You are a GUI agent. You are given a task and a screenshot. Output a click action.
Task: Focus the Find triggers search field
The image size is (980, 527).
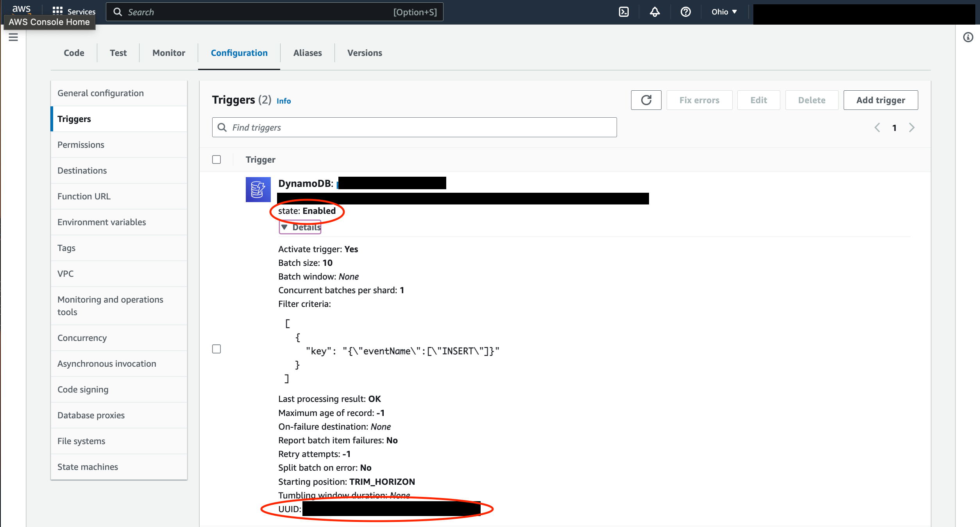(414, 127)
